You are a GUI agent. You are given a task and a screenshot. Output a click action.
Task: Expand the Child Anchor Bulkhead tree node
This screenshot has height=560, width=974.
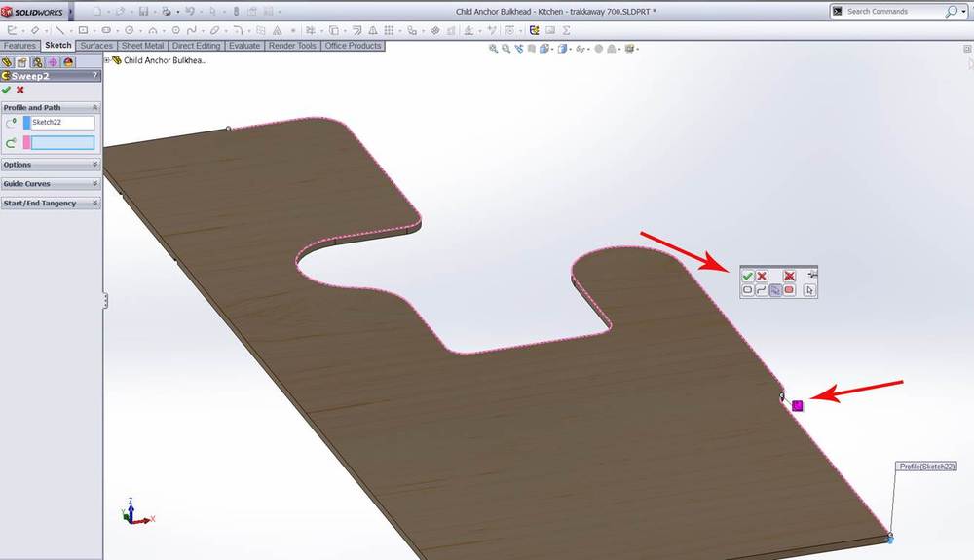(x=107, y=60)
